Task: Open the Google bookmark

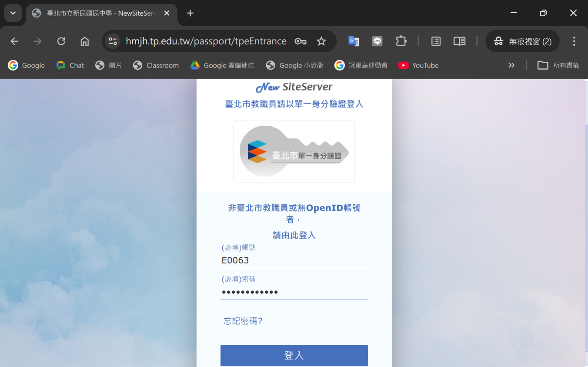Action: coord(27,65)
